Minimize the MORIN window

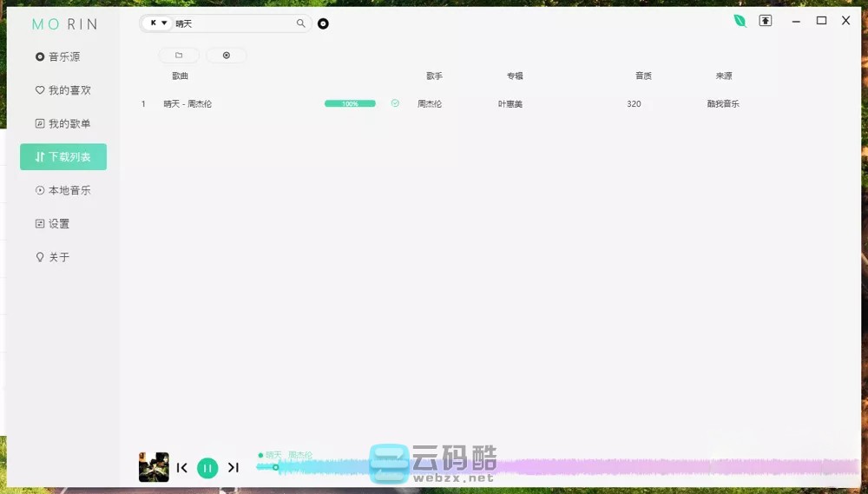[x=796, y=21]
